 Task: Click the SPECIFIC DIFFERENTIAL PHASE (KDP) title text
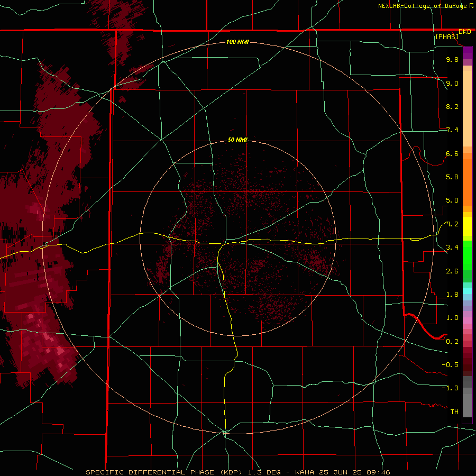(x=164, y=472)
